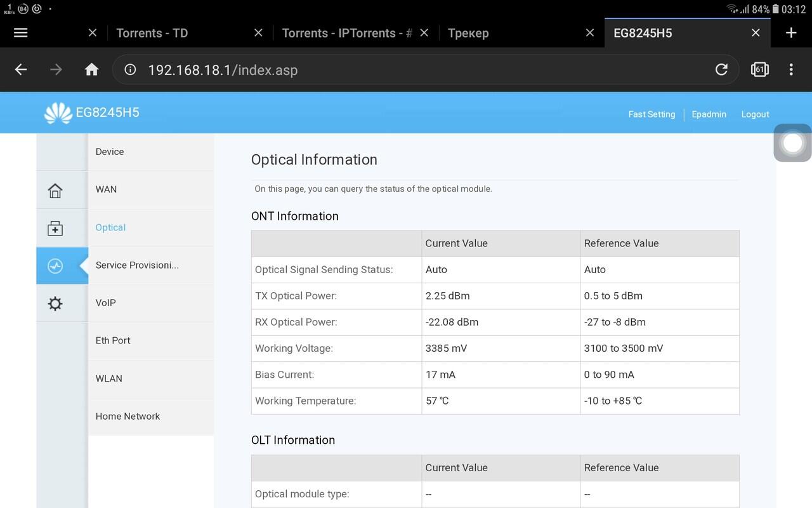
Task: Switch to the Torrents - TD tab
Action: pyautogui.click(x=152, y=33)
